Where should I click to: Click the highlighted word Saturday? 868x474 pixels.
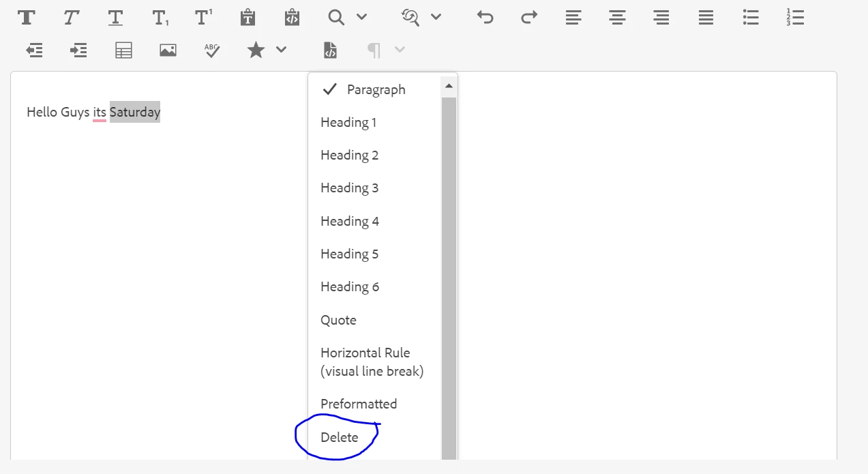tap(135, 112)
